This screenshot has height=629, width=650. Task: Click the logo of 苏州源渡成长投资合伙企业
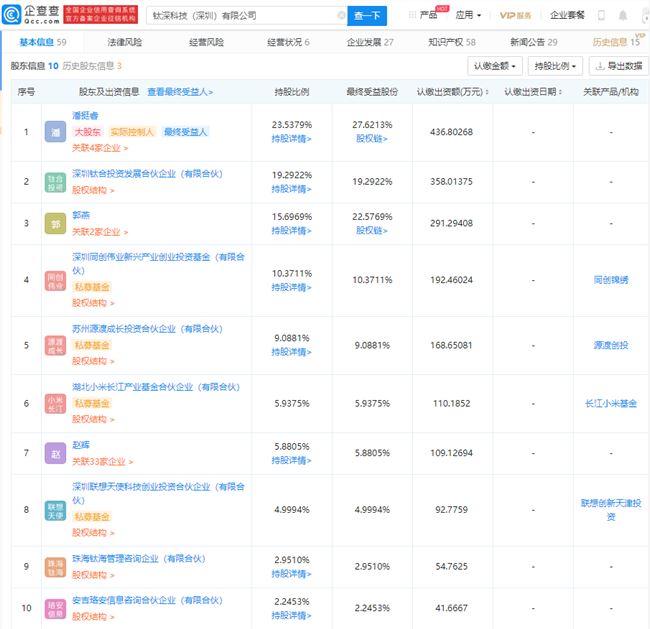[55, 345]
